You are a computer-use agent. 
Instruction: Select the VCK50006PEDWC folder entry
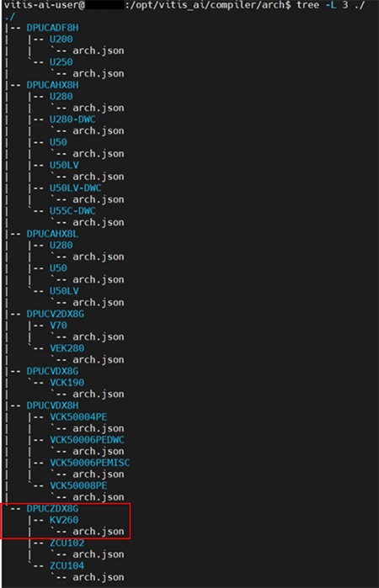pyautogui.click(x=87, y=439)
